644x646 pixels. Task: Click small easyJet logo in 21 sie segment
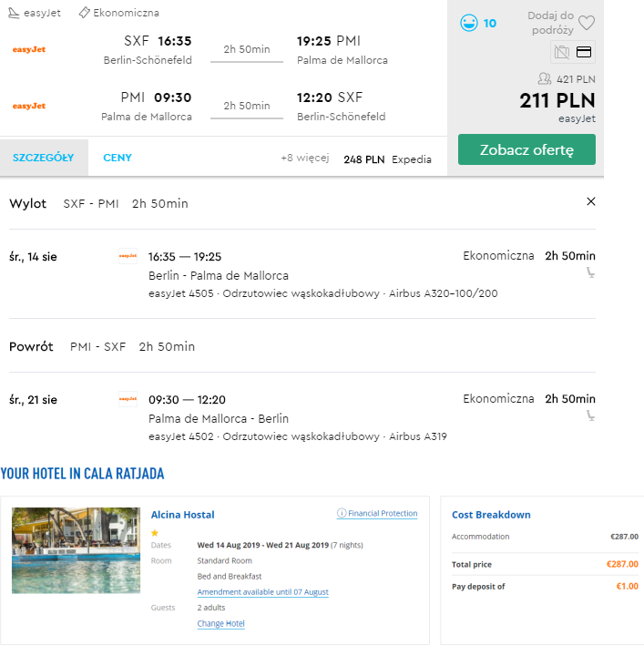pos(128,399)
